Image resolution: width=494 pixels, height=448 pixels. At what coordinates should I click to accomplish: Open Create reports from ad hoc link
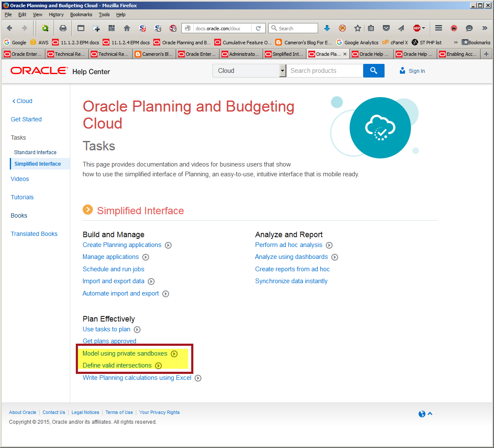tap(293, 269)
